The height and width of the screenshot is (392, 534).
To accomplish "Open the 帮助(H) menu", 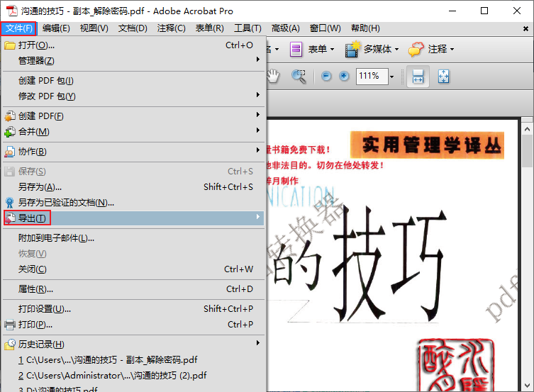I will point(365,28).
